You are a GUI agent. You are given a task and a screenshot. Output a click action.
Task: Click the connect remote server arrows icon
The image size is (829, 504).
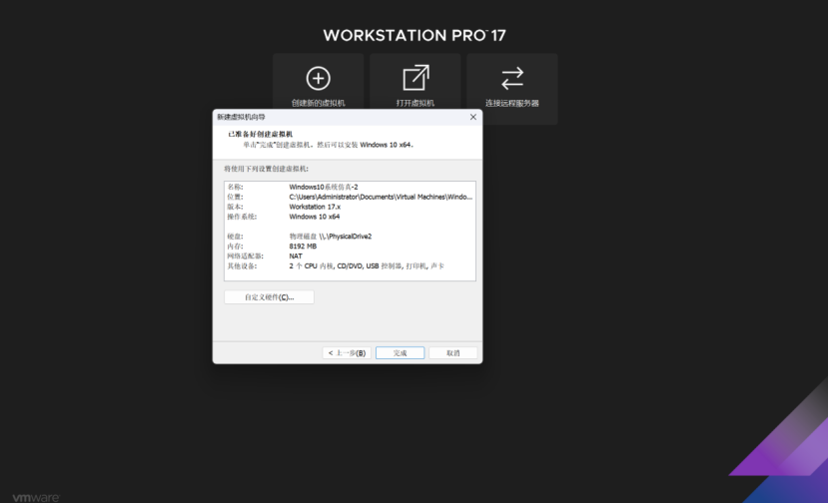tap(511, 78)
